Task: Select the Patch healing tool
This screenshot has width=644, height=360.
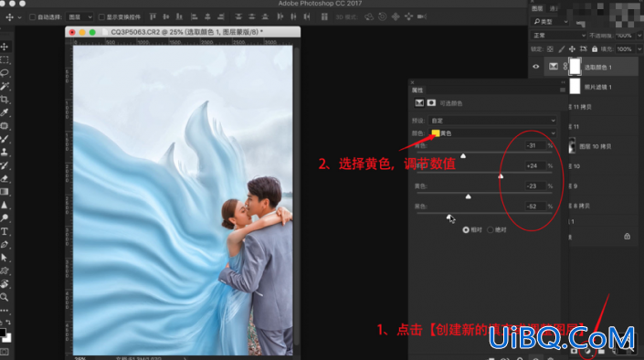Action: click(5, 126)
